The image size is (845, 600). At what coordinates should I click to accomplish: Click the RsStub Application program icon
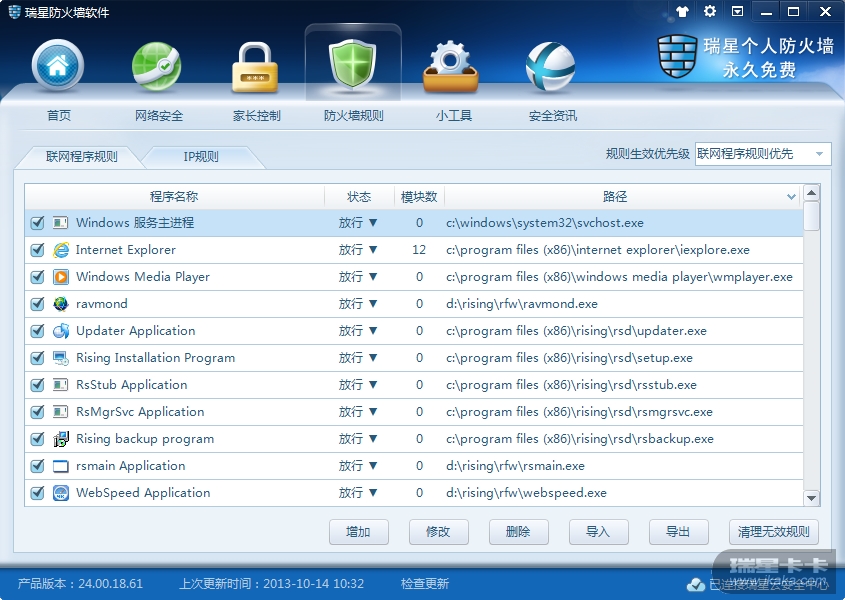click(60, 384)
